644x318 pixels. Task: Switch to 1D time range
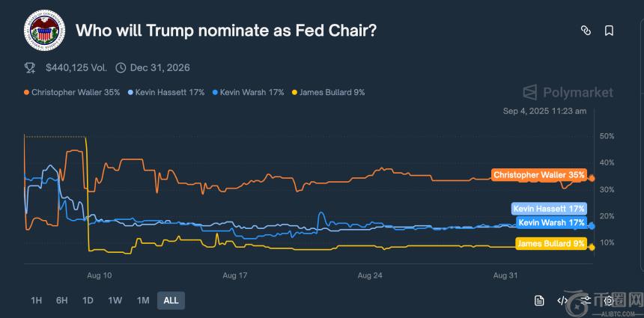(88, 301)
